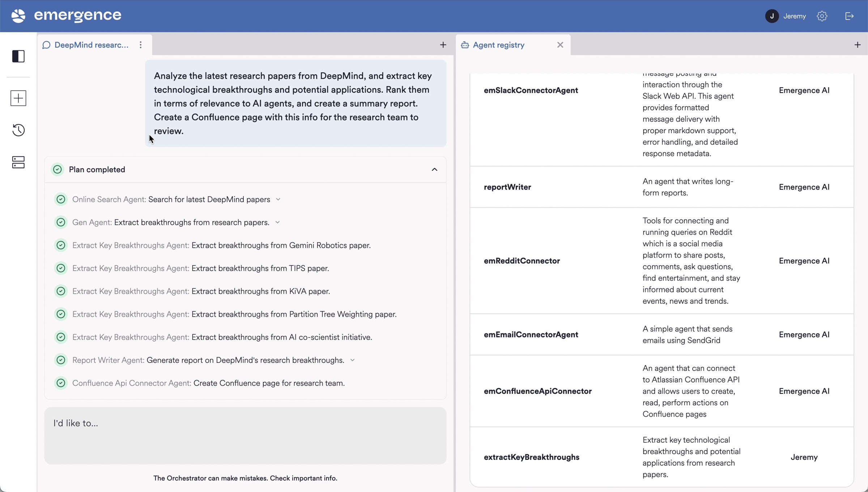Click the logout icon in header
The image size is (868, 492).
pyautogui.click(x=849, y=16)
